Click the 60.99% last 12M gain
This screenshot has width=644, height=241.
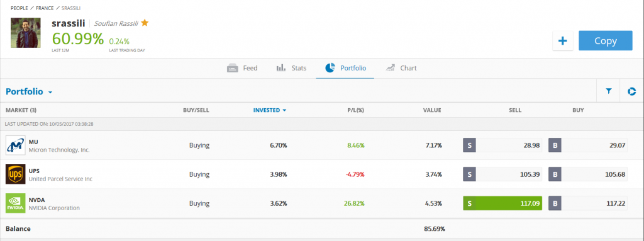click(78, 38)
